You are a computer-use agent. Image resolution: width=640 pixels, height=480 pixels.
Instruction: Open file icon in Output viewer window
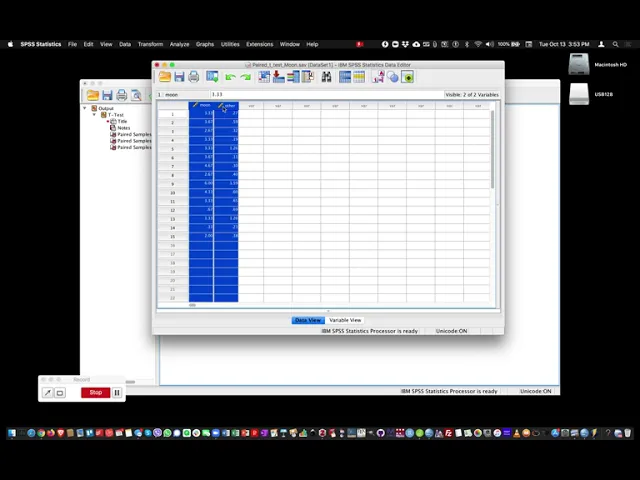click(93, 95)
